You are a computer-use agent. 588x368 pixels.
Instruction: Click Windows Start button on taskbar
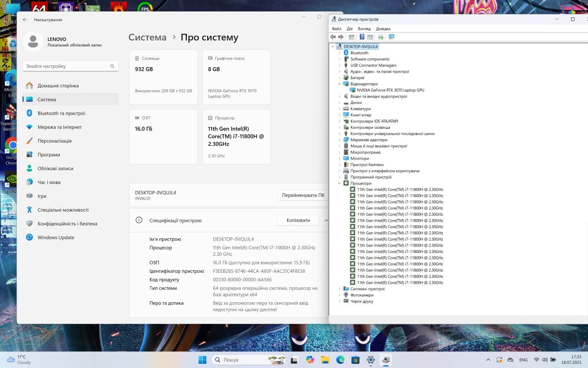(x=202, y=360)
